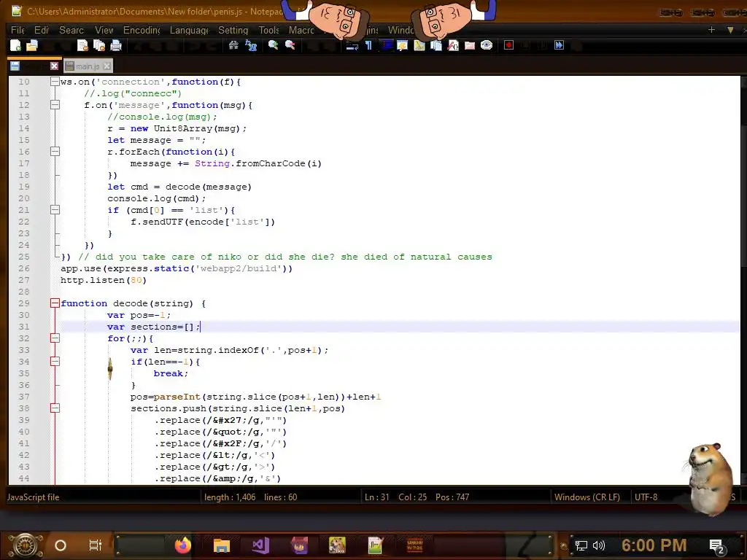Screen dimensions: 747x560
Task: Open the User Defined Language icon
Action: [402, 46]
